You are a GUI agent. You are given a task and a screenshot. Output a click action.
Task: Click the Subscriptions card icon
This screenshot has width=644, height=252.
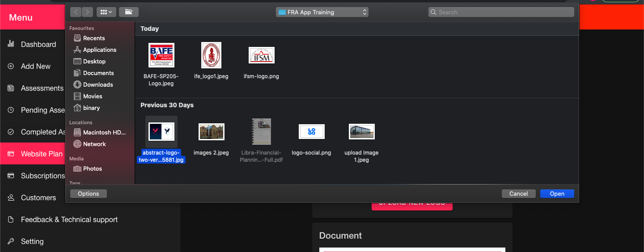point(11,176)
